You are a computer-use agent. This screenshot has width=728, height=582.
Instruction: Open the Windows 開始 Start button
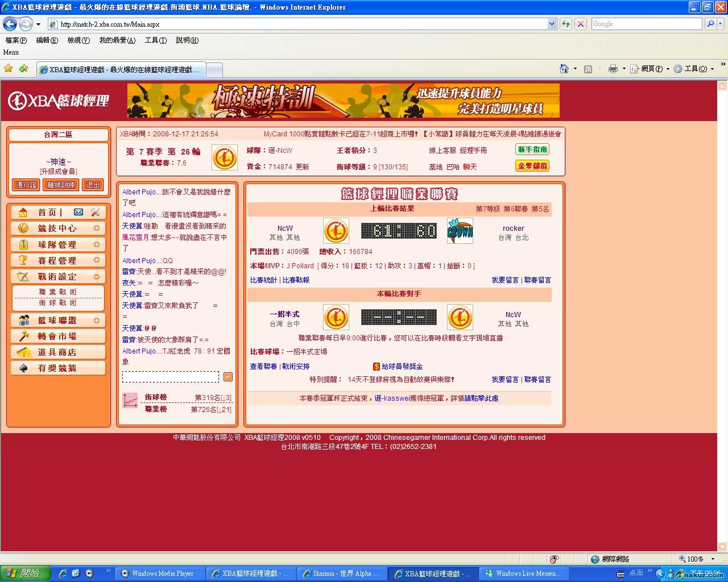click(x=26, y=573)
